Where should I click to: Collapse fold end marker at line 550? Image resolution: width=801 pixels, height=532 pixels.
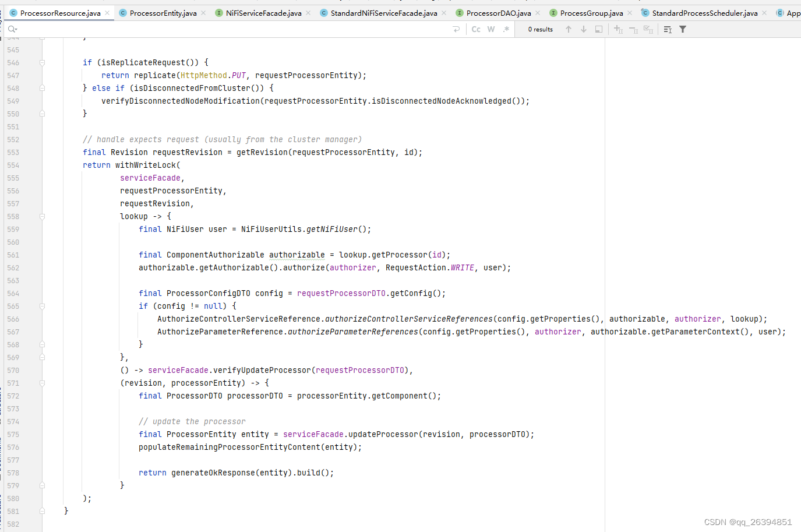click(42, 114)
